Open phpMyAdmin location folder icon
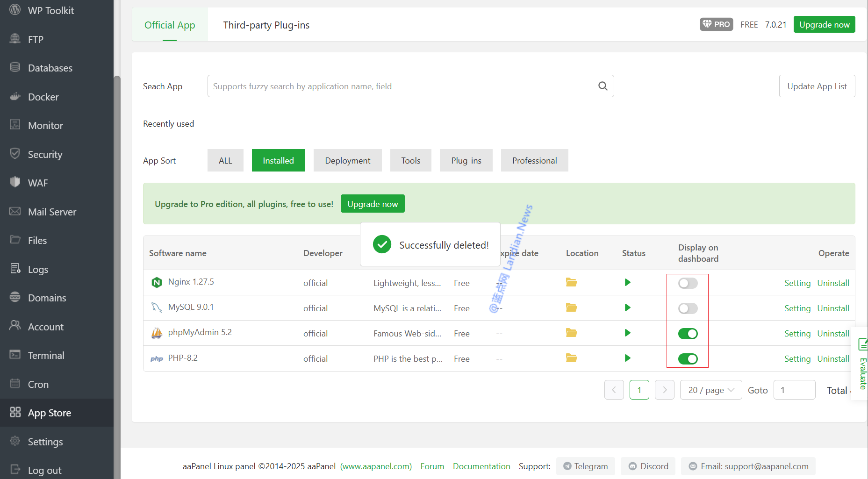This screenshot has width=868, height=479. click(x=571, y=333)
